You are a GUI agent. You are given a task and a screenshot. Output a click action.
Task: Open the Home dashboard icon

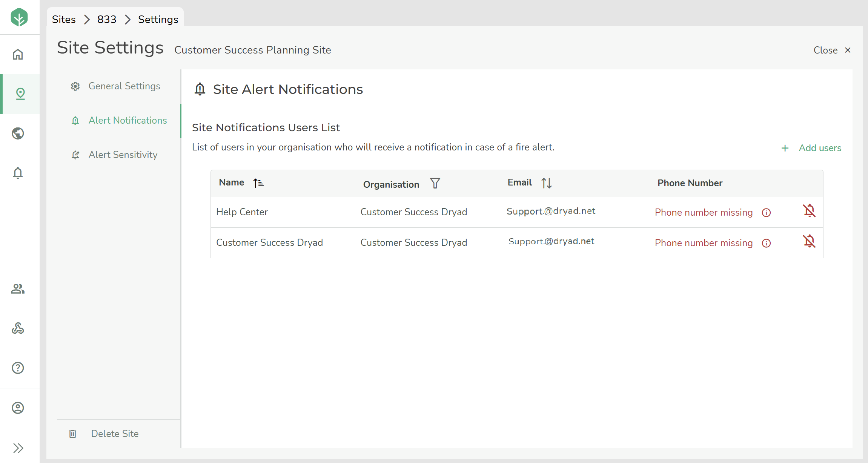coord(18,54)
